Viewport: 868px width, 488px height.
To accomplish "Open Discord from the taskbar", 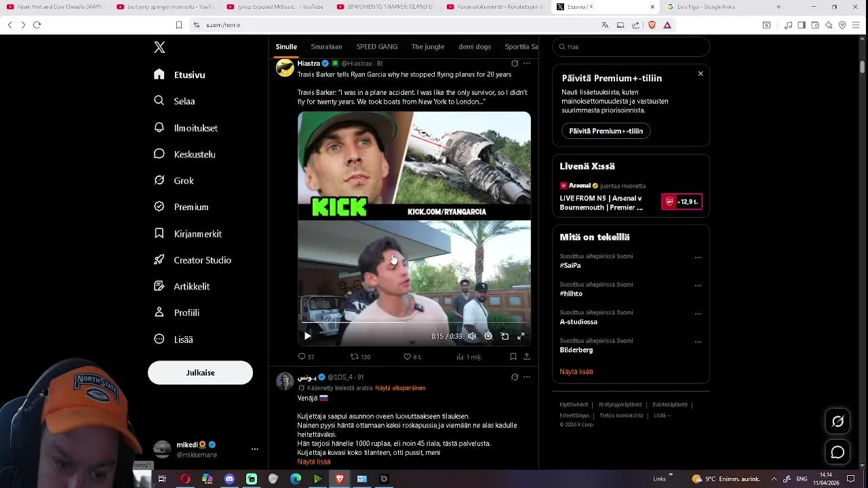I will pos(229,479).
